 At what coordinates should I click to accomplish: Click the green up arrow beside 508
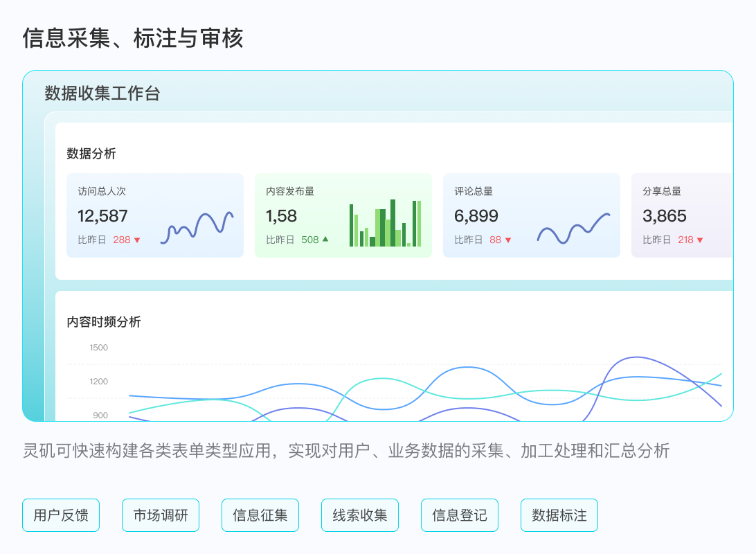(x=325, y=239)
